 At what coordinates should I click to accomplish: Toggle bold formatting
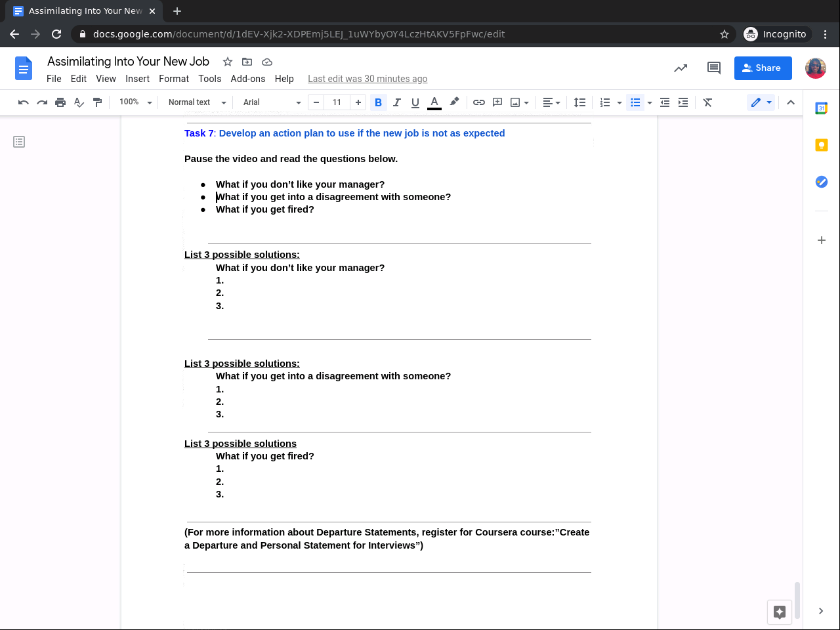pyautogui.click(x=378, y=102)
